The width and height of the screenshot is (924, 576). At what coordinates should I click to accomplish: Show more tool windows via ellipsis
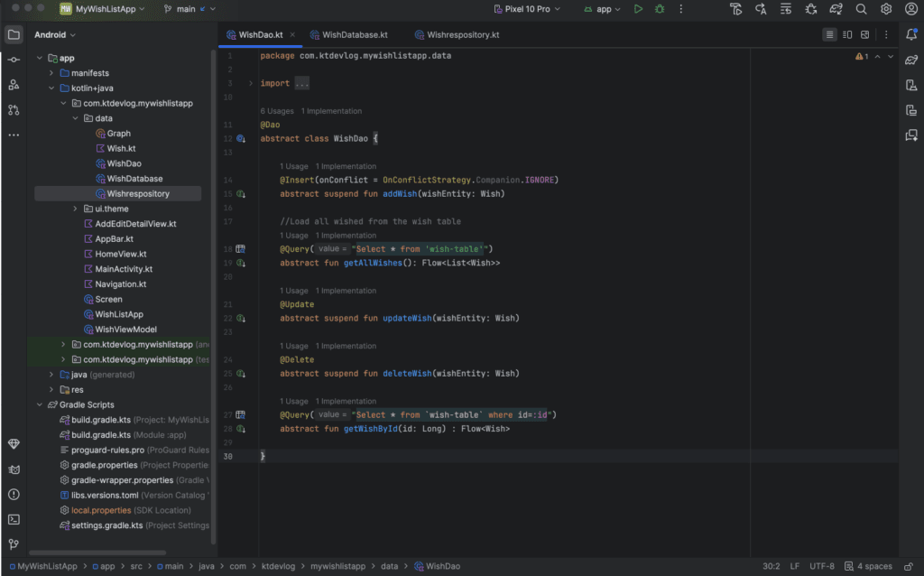coord(14,135)
